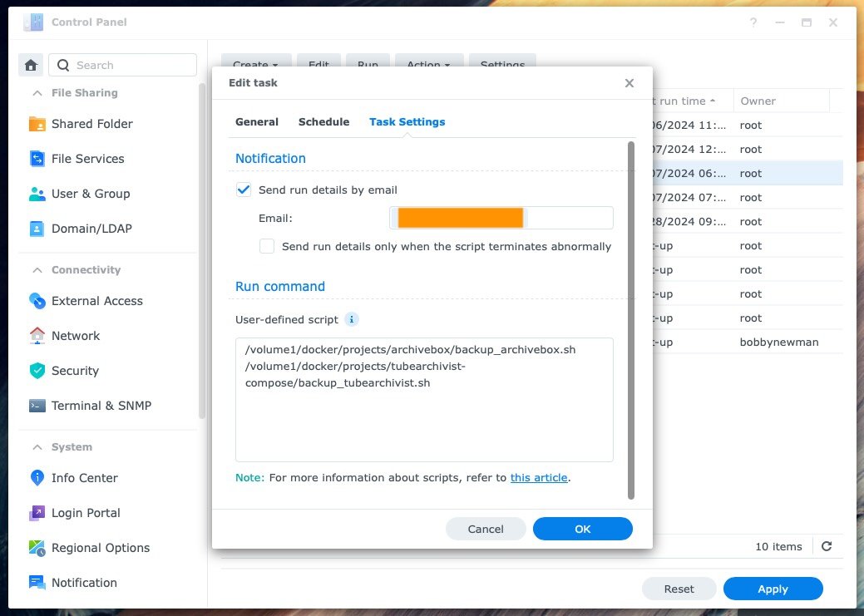Image resolution: width=864 pixels, height=616 pixels.
Task: Open External Access icon
Action: click(x=37, y=301)
